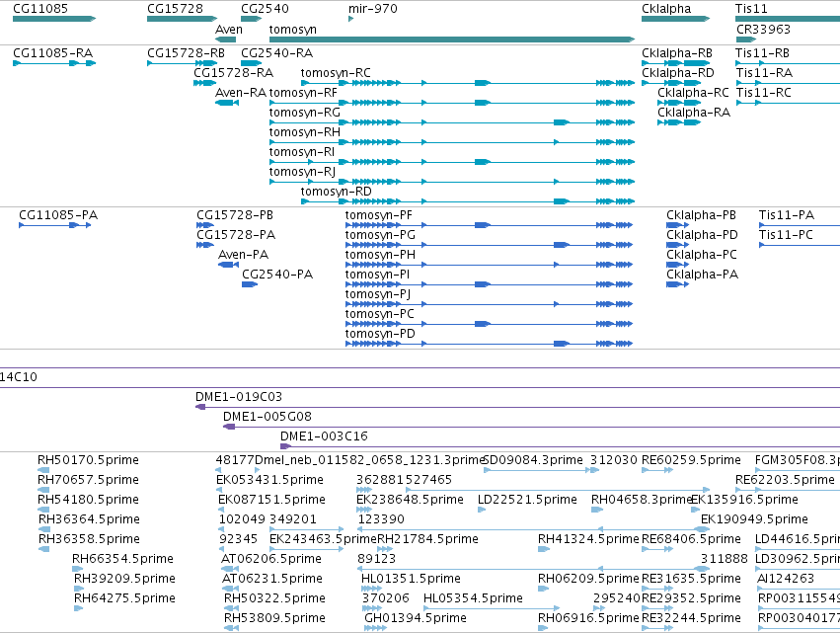Click EST EK190949.5prime
The image size is (840, 633).
(754, 519)
